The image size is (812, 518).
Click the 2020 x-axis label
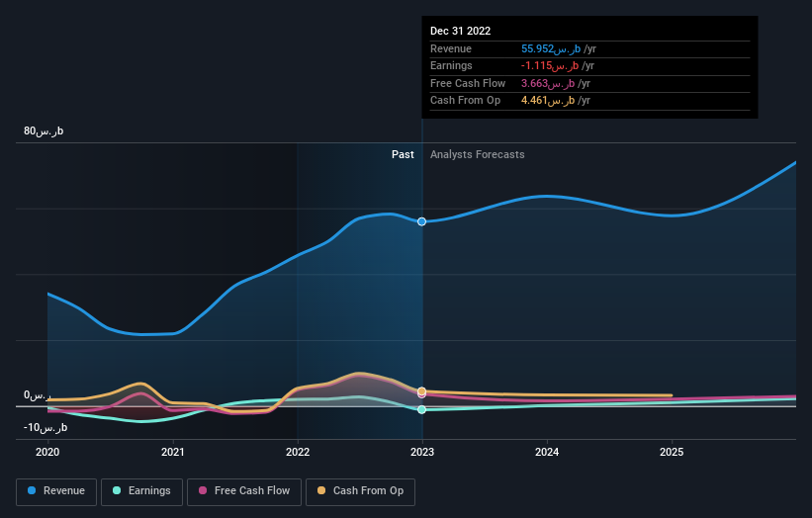[47, 452]
